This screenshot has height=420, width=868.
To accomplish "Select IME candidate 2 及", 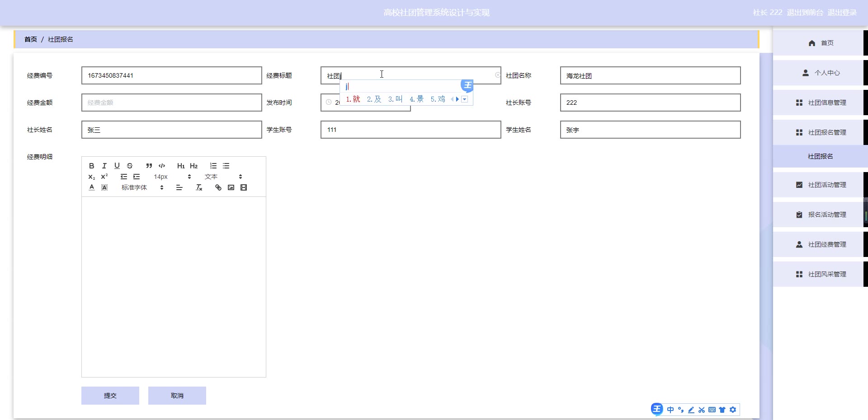I will [x=374, y=99].
